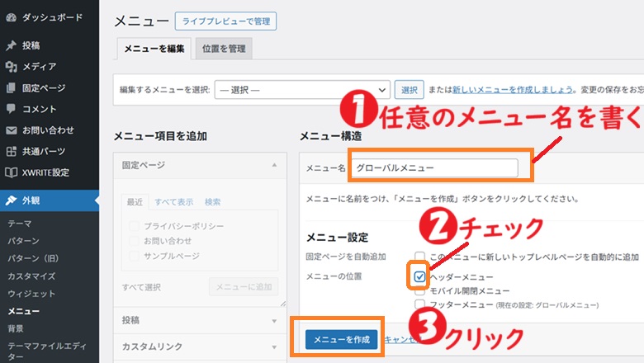Click ライブプレビューで管理 button
Viewport: 644px width, 363px height.
tap(225, 21)
